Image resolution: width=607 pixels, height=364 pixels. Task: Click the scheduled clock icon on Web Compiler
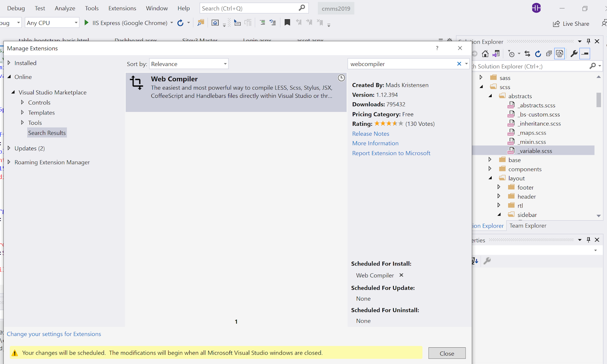341,78
